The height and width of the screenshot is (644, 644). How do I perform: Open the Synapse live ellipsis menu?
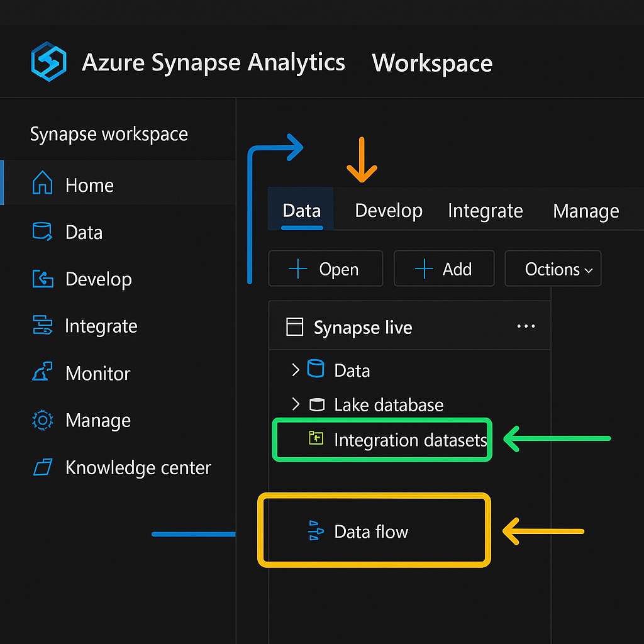(526, 326)
